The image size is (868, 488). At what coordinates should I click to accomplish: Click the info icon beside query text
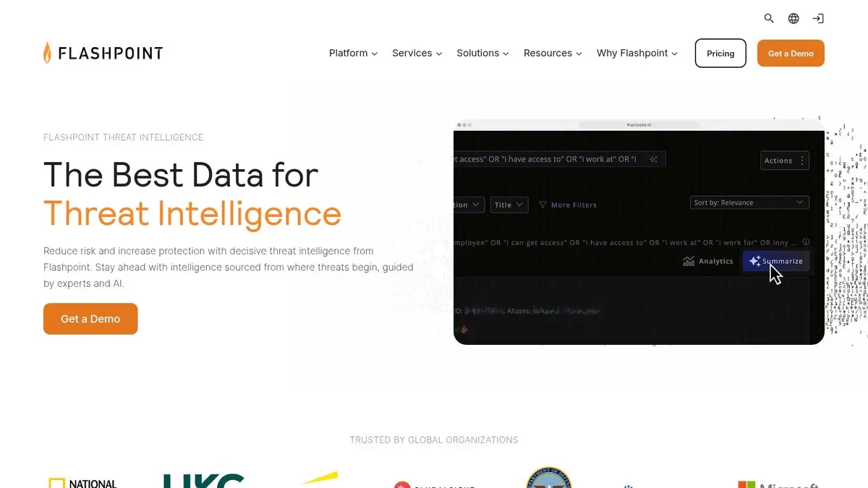tap(806, 242)
